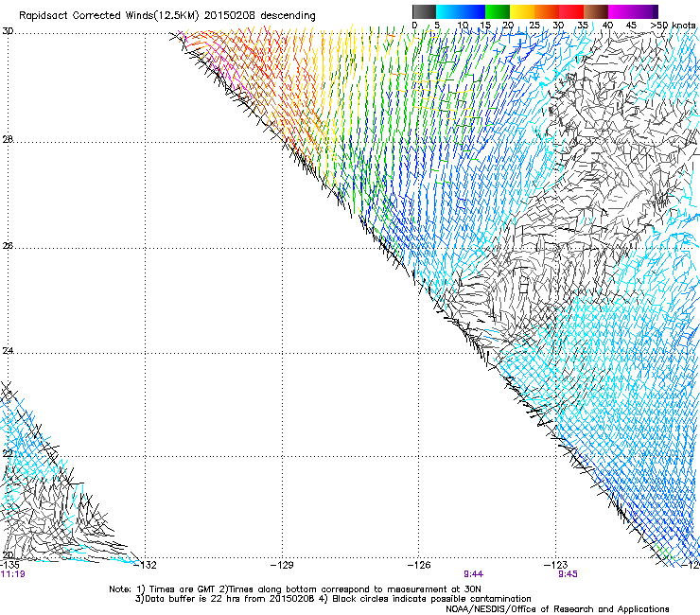The image size is (700, 615).
Task: Select the orange 25–30 knots legend swatch
Action: (x=547, y=11)
